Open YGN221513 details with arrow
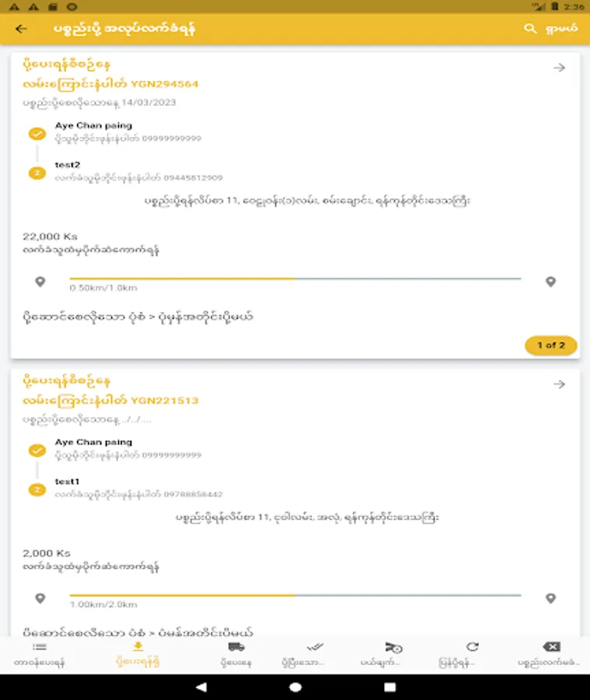The width and height of the screenshot is (590, 700). (x=558, y=384)
